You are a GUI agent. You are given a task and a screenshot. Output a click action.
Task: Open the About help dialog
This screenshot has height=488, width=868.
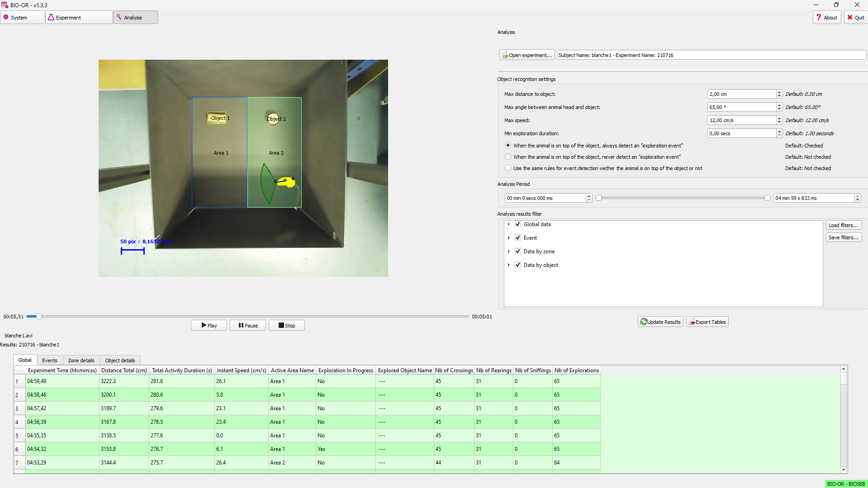[826, 18]
